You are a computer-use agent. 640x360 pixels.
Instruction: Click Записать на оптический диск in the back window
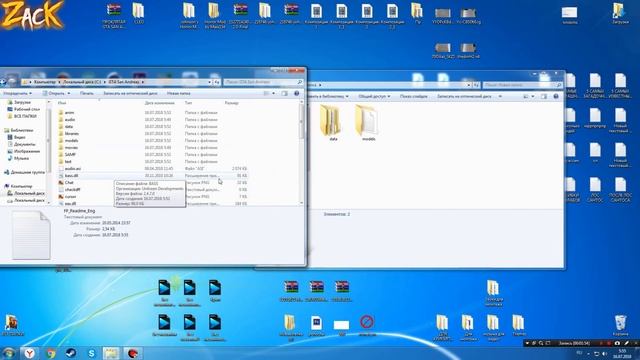tap(464, 96)
